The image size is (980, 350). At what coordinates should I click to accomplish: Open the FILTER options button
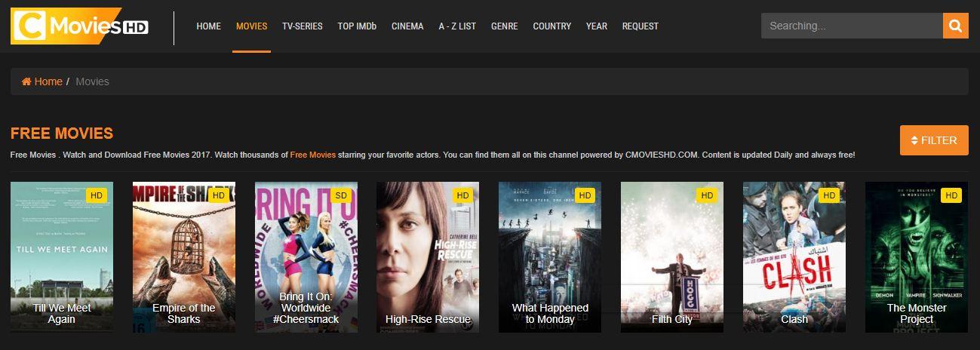pyautogui.click(x=934, y=140)
